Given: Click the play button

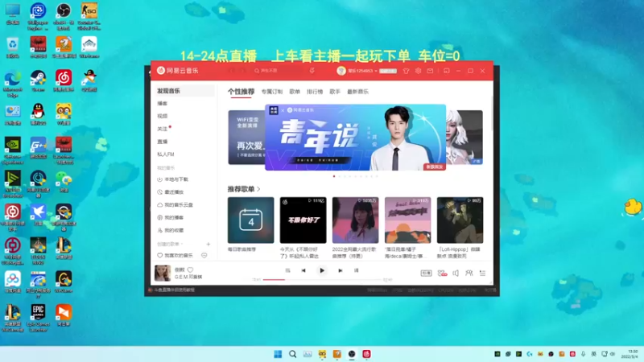Looking at the screenshot, I should tap(322, 270).
